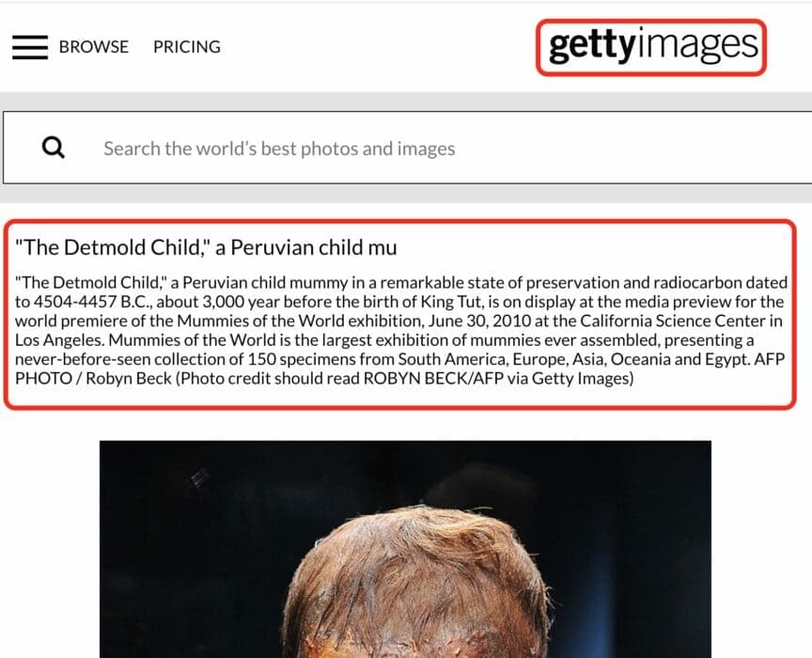Screen dimensions: 812x658
Task: Go to the PRICING page
Action: coord(187,47)
